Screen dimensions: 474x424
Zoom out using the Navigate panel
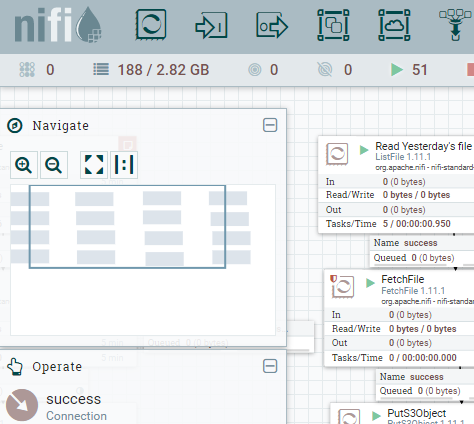click(54, 165)
